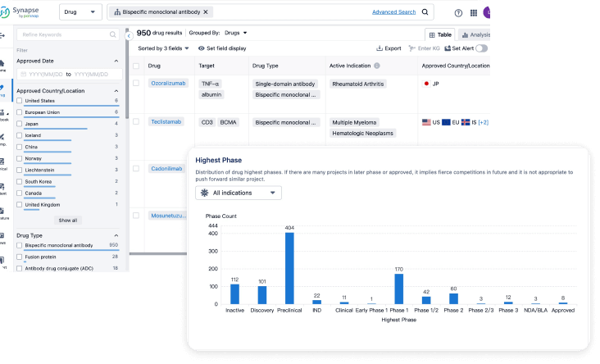Screen dimensions: 600x364
Task: Toggle the Set Alert switch
Action: tap(480, 48)
